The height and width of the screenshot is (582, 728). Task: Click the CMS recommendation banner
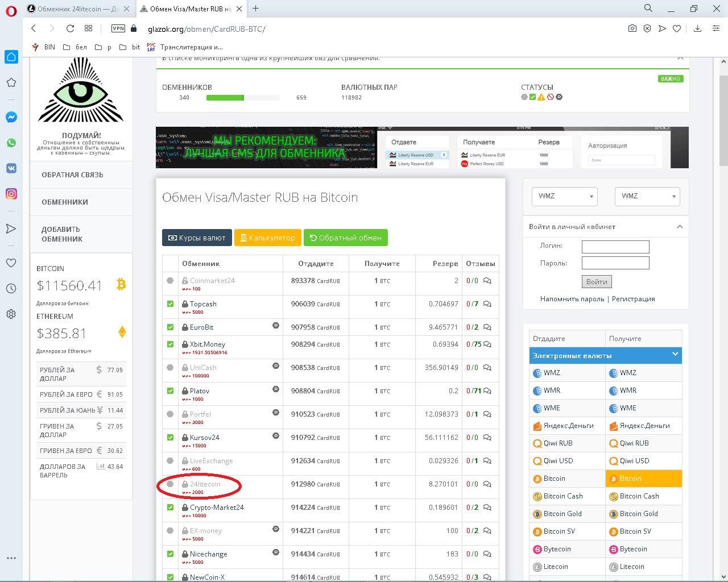(x=422, y=147)
